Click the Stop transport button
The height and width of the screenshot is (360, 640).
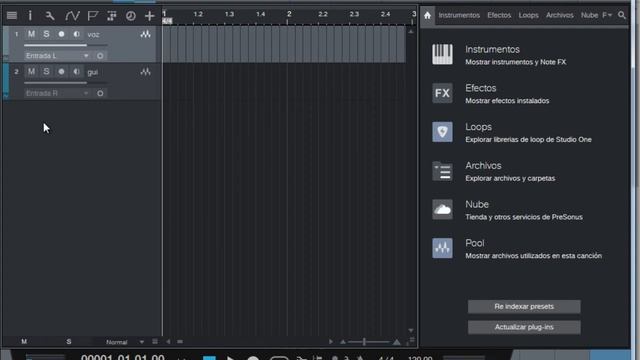[x=209, y=358]
